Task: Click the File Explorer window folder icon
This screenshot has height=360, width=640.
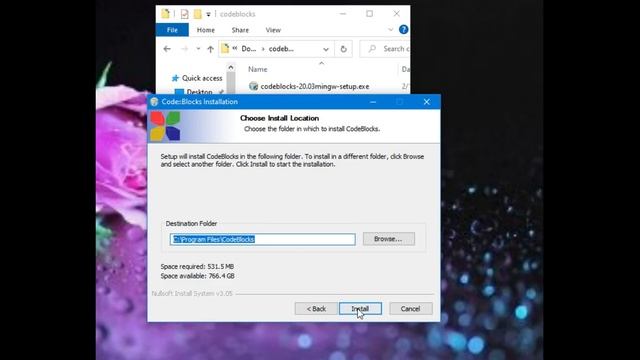Action: click(165, 13)
